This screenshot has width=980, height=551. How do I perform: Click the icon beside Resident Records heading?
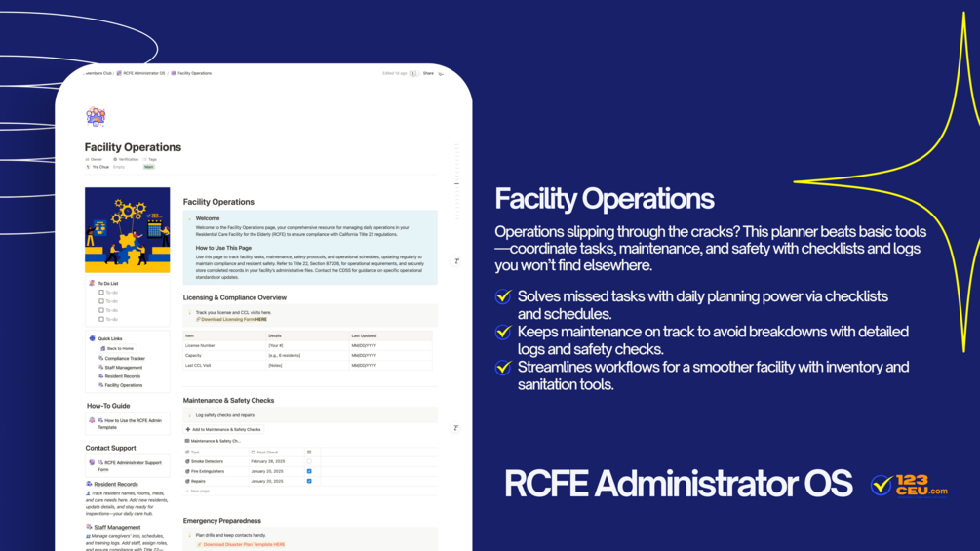coord(89,484)
